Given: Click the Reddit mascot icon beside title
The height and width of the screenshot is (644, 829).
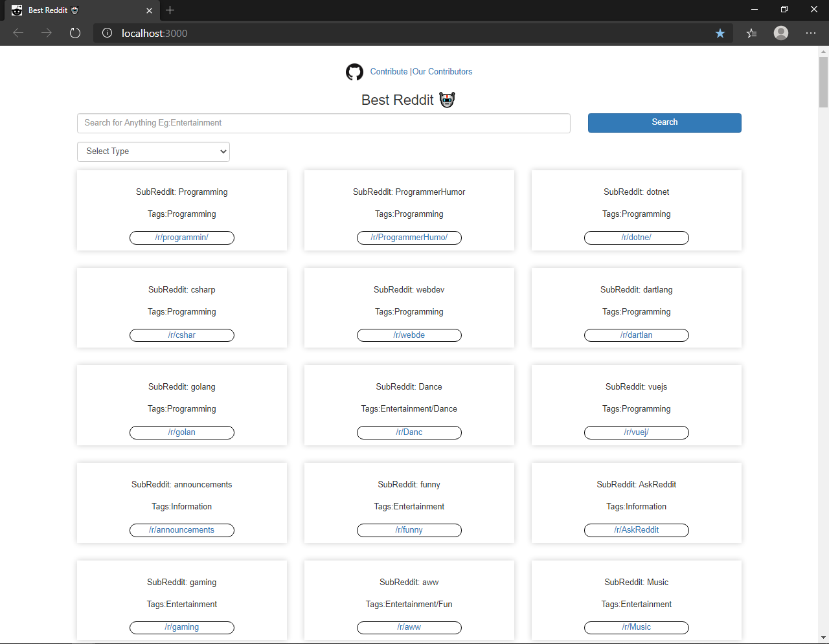Looking at the screenshot, I should pyautogui.click(x=447, y=100).
